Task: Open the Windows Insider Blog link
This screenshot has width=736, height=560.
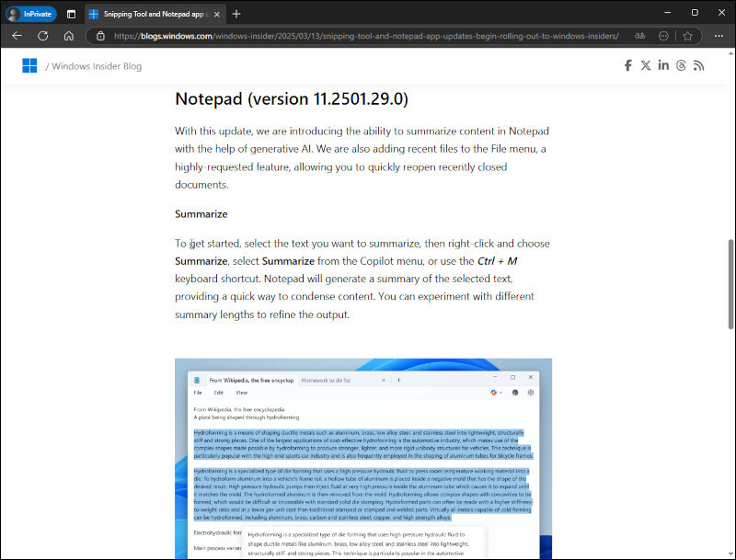Action: 97,66
